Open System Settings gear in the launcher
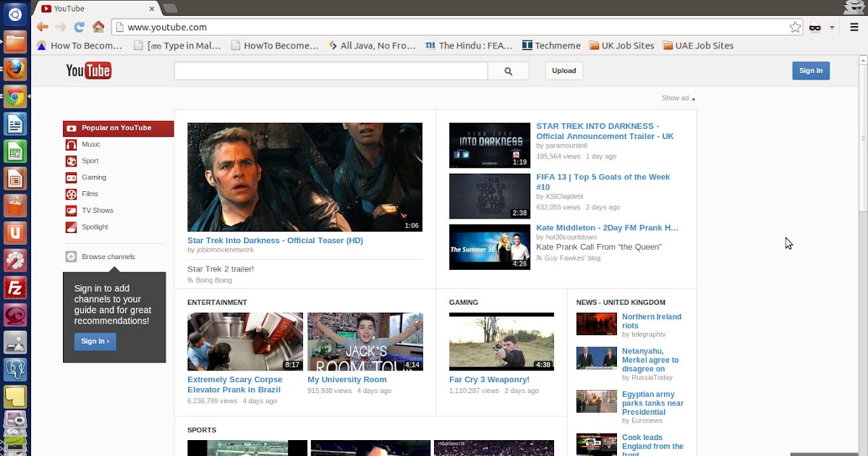Screen dimensions: 868x456 pos(15,261)
